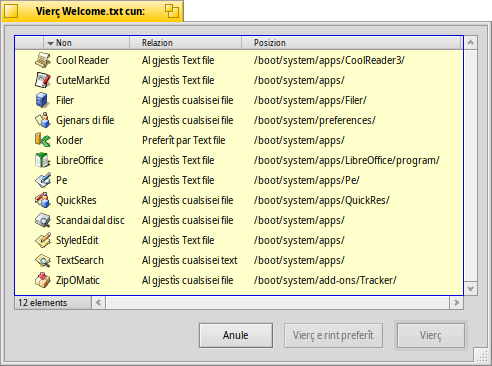
Task: Select the Cool Reader app icon
Action: [43, 60]
